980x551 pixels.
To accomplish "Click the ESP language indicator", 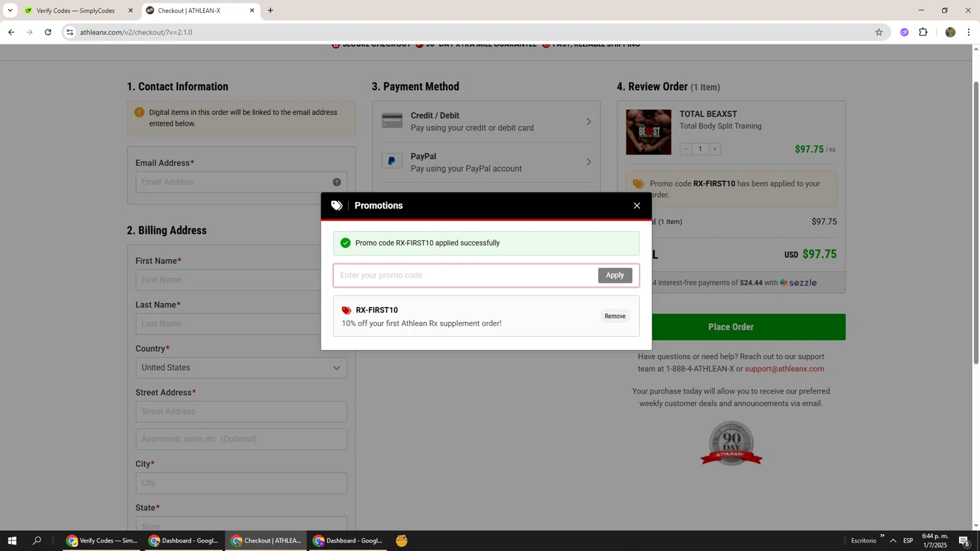I will pos(908,541).
